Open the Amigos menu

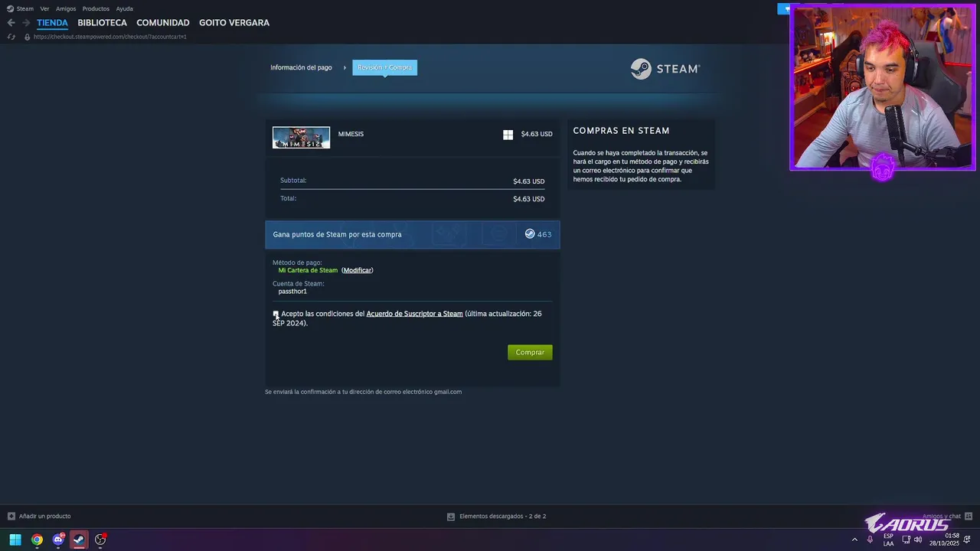[66, 8]
